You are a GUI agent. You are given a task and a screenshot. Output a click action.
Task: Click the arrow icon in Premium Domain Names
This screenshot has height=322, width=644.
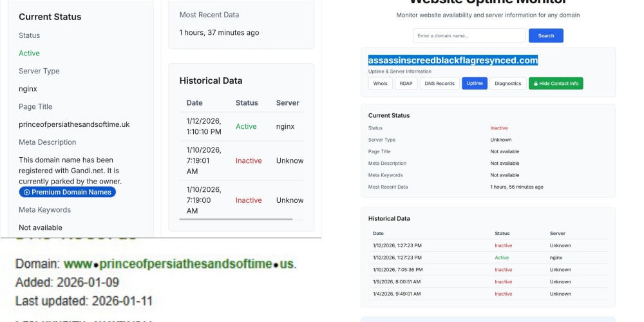26,193
